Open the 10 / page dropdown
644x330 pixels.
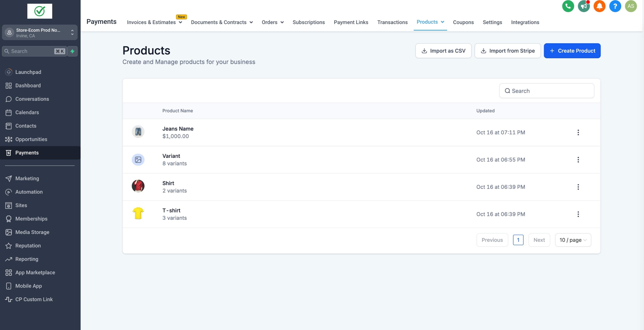(x=573, y=240)
